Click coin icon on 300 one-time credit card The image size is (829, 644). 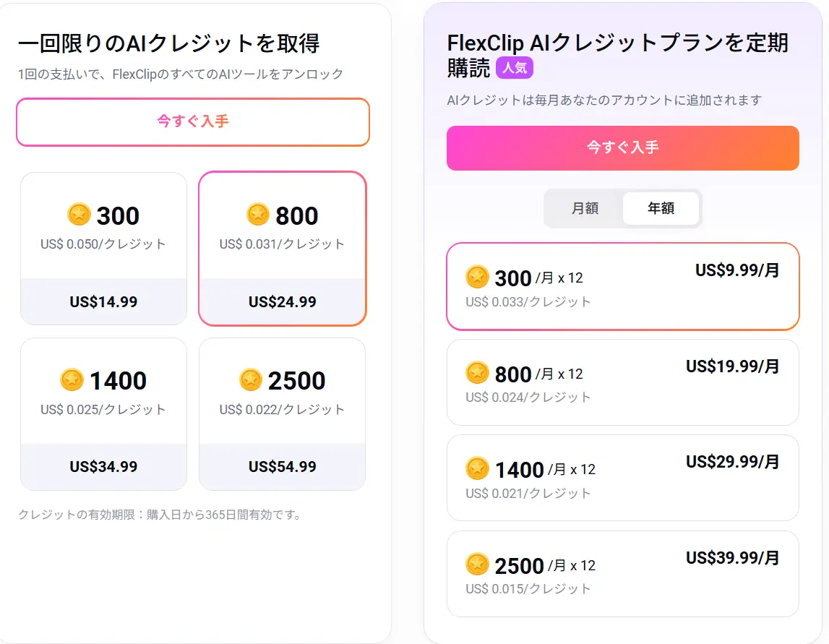79,215
